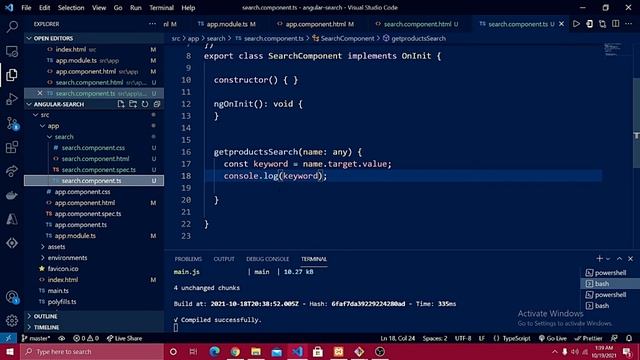Open Manage settings gear

(x=12, y=321)
